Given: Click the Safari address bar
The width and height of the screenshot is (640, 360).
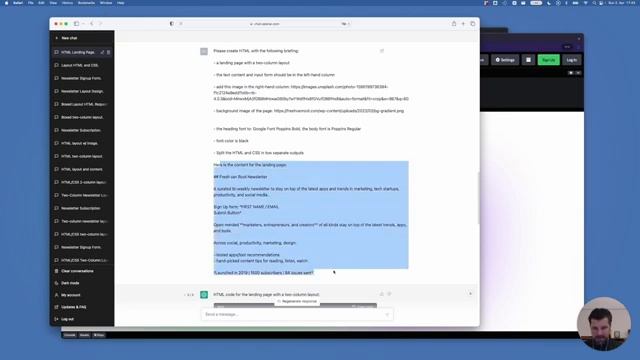Looking at the screenshot, I should tap(264, 24).
